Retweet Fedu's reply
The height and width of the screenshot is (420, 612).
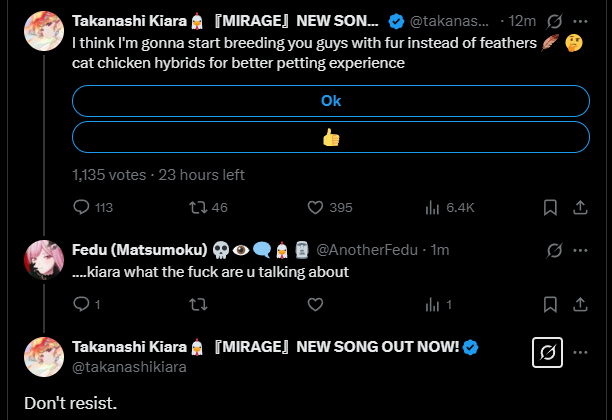tap(198, 304)
